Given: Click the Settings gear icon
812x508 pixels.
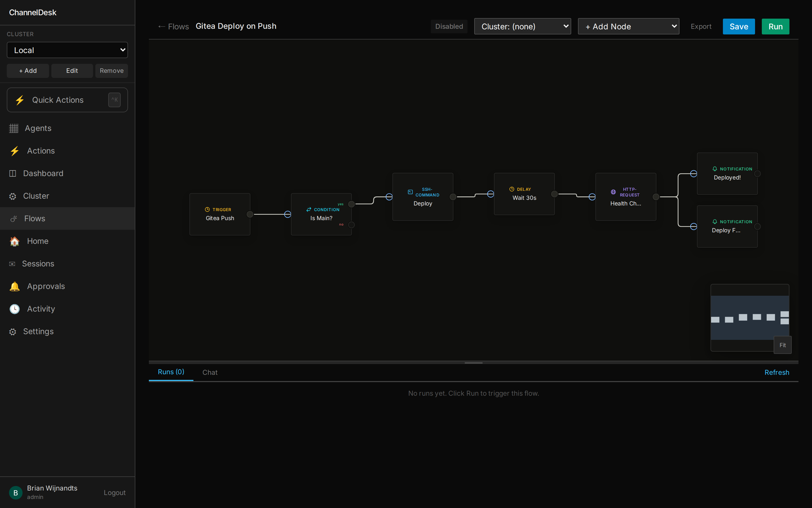Looking at the screenshot, I should tap(12, 332).
